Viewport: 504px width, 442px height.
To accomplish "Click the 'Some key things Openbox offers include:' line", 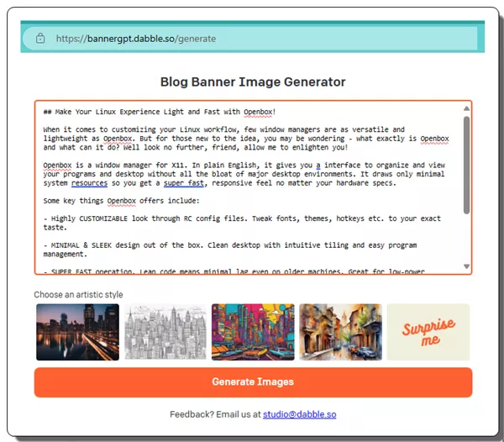I will [x=122, y=201].
